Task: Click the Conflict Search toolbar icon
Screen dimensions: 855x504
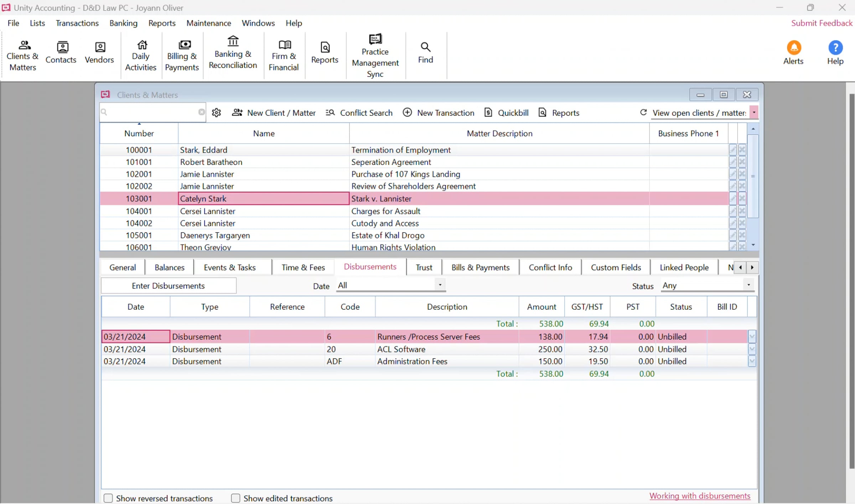Action: tap(330, 113)
